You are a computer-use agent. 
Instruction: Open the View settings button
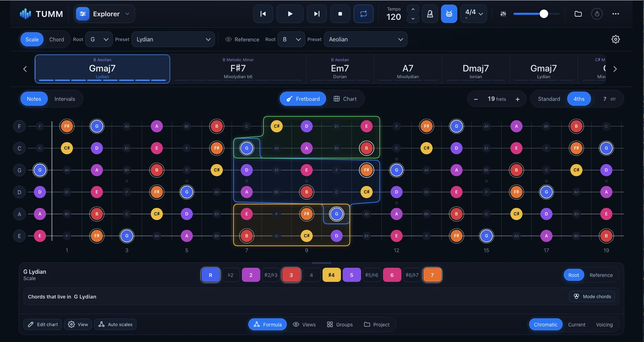[x=78, y=324]
